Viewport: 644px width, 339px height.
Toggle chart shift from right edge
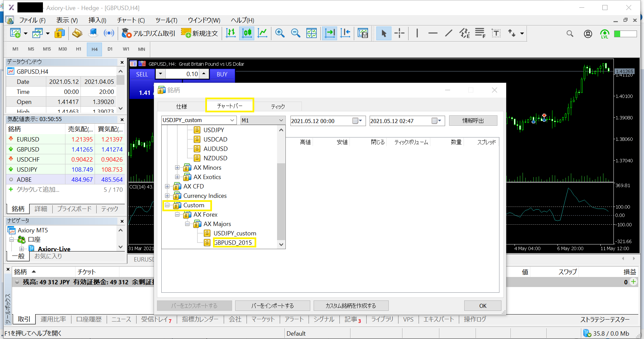[x=345, y=33]
